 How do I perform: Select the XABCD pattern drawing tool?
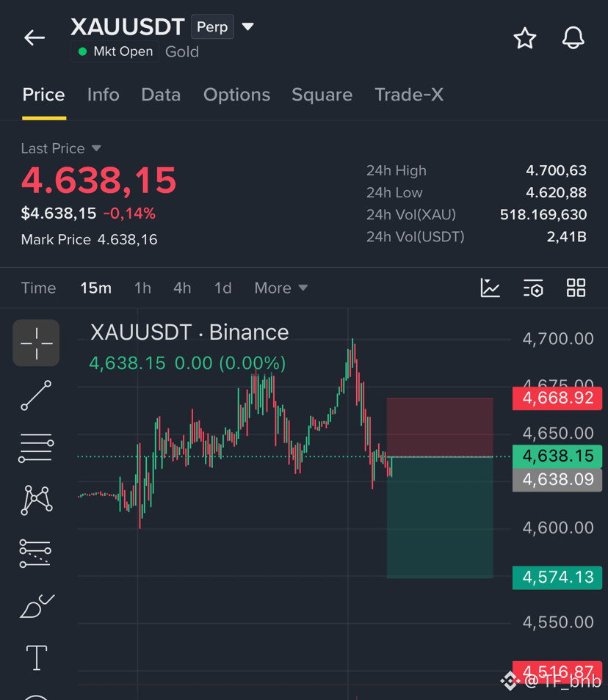(x=36, y=500)
